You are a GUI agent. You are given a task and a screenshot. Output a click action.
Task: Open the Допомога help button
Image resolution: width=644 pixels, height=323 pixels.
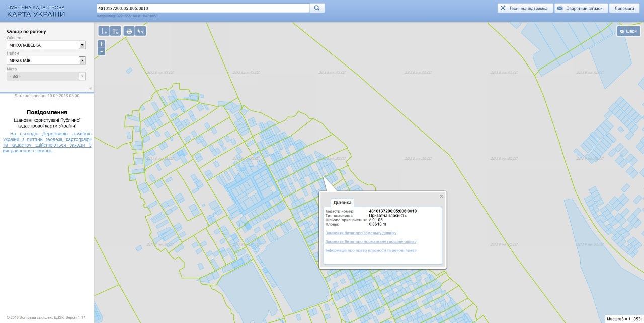(624, 8)
